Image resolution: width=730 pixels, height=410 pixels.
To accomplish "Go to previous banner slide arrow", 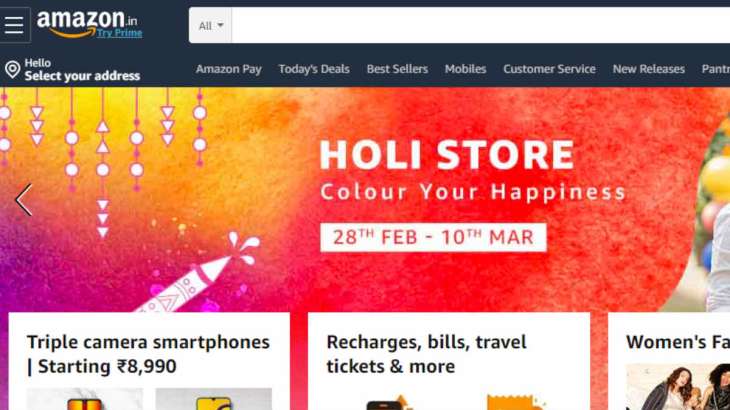I will tap(23, 200).
